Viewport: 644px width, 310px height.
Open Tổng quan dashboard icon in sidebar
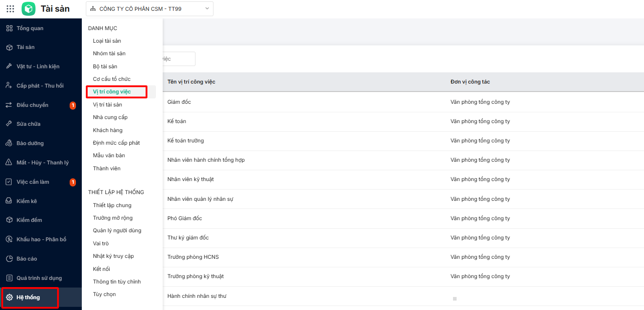(x=9, y=28)
